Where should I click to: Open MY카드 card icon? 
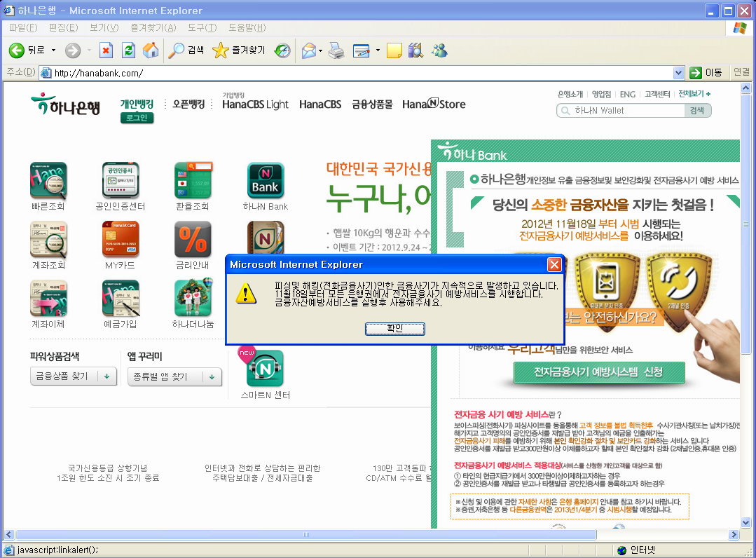(120, 240)
